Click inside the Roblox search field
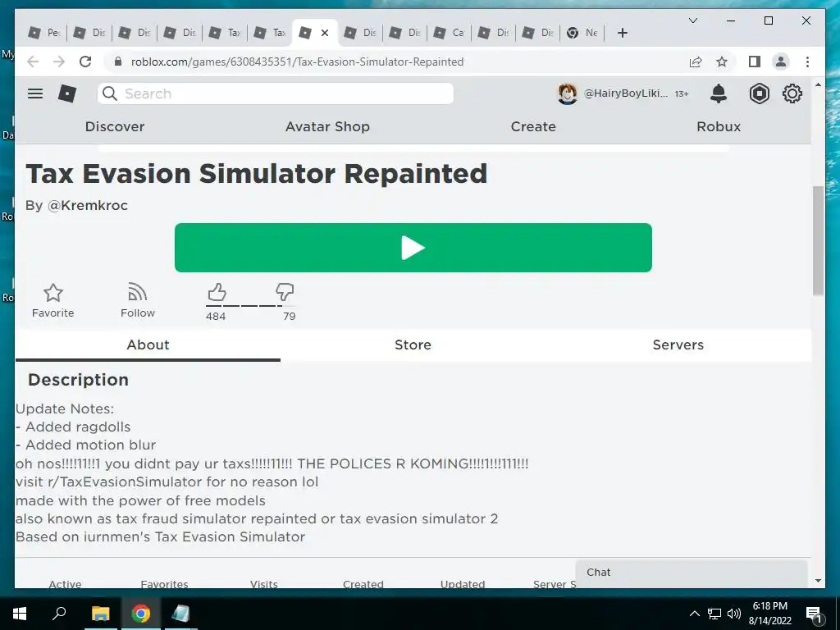Image resolution: width=840 pixels, height=630 pixels. pos(276,94)
